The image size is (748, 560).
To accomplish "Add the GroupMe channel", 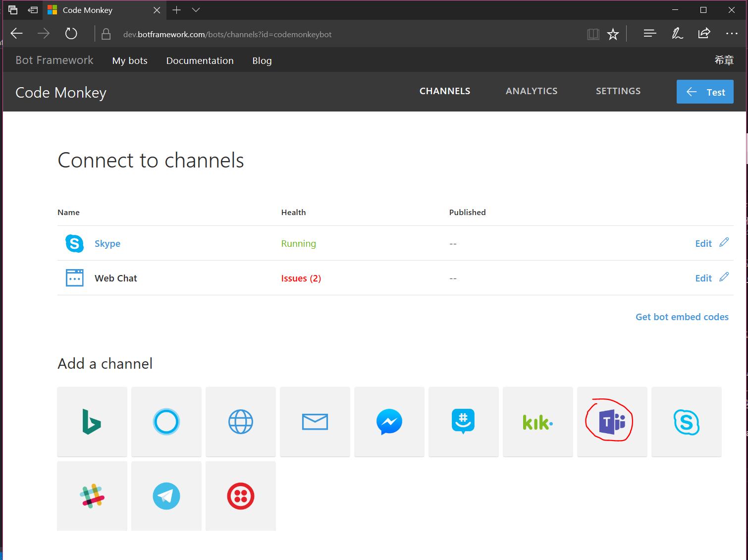I will pos(463,422).
